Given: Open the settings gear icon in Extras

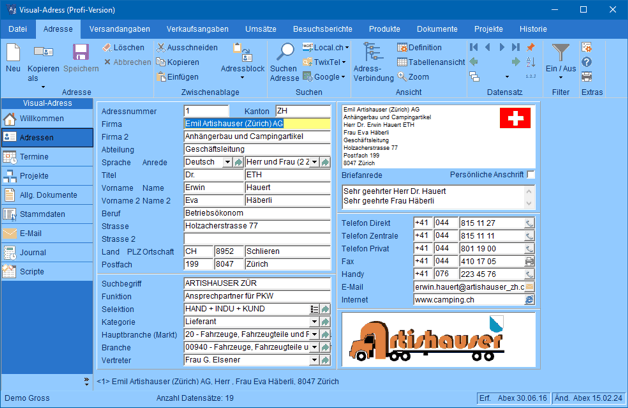Looking at the screenshot, I should point(587,47).
